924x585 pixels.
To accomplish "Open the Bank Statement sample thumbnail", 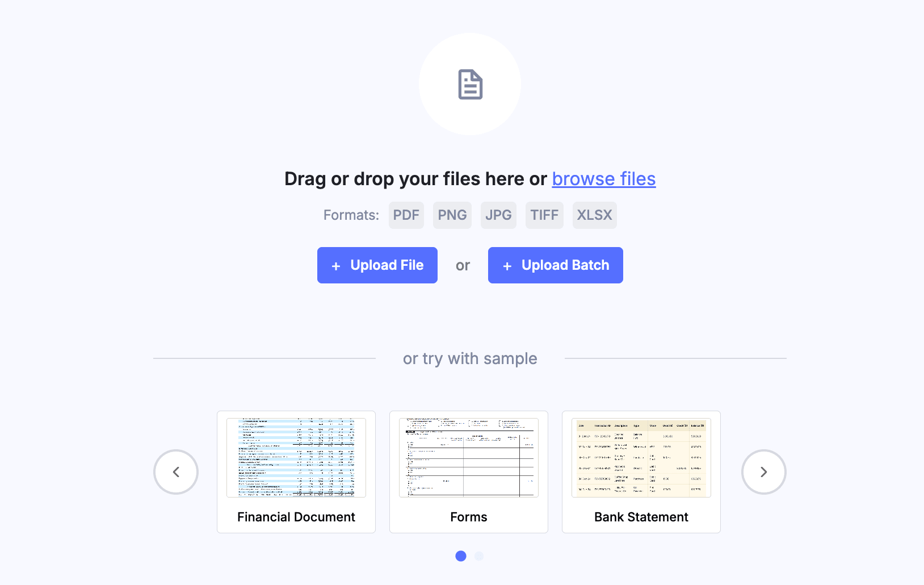I will (641, 458).
